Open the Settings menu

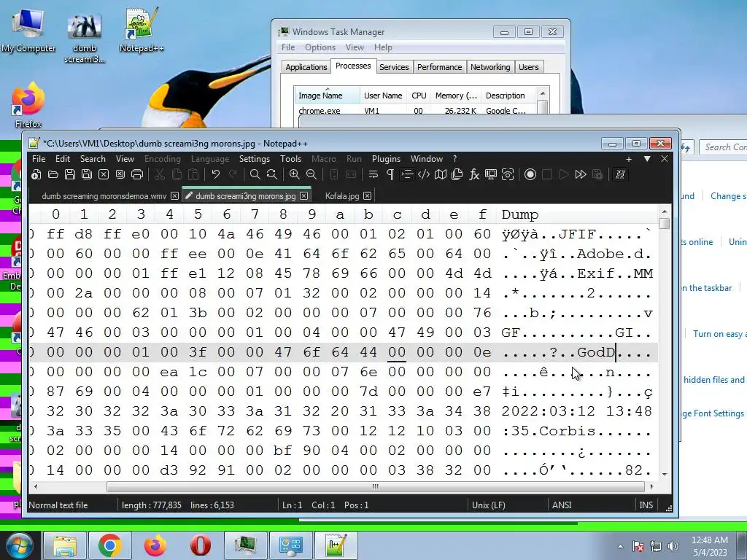(255, 158)
